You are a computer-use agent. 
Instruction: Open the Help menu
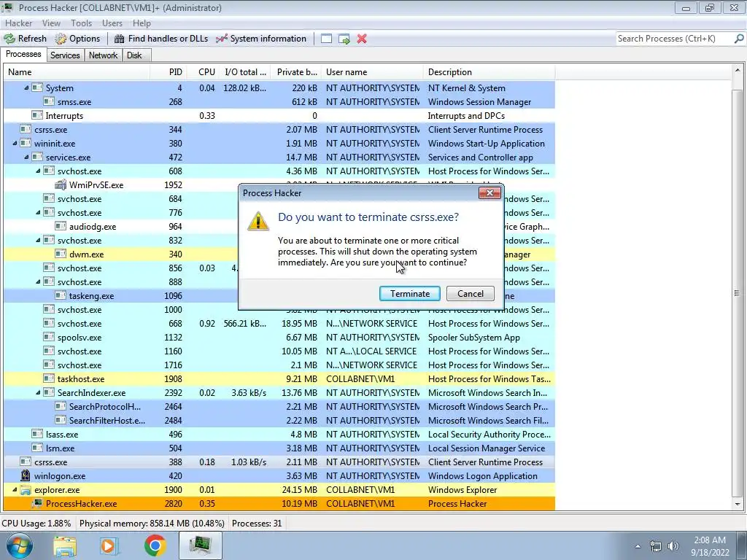click(142, 23)
